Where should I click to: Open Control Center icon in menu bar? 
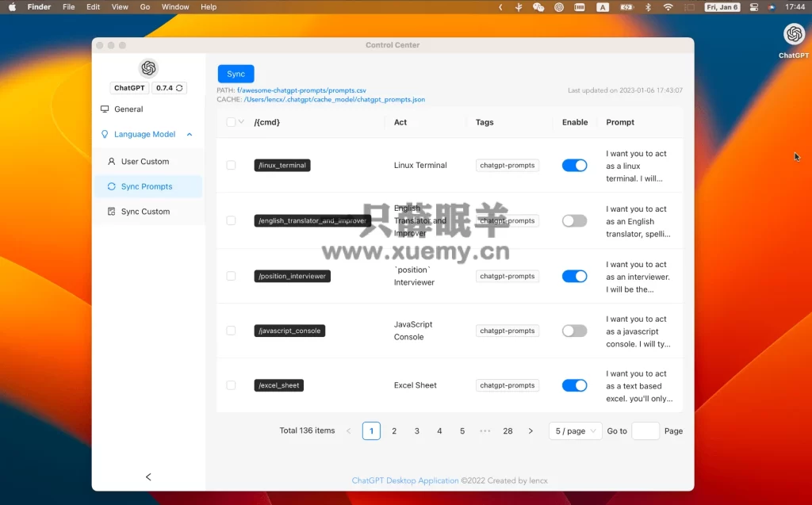(754, 7)
